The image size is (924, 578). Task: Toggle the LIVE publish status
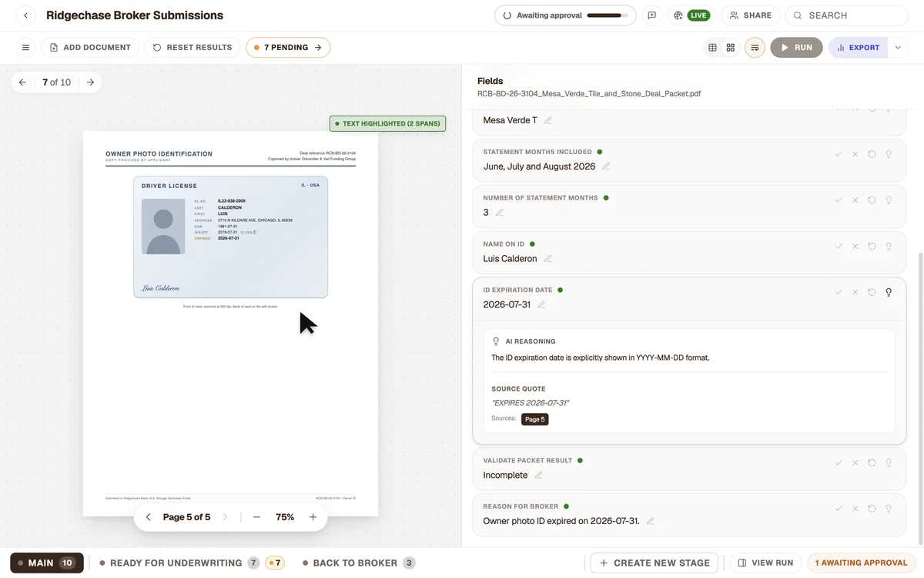click(691, 15)
